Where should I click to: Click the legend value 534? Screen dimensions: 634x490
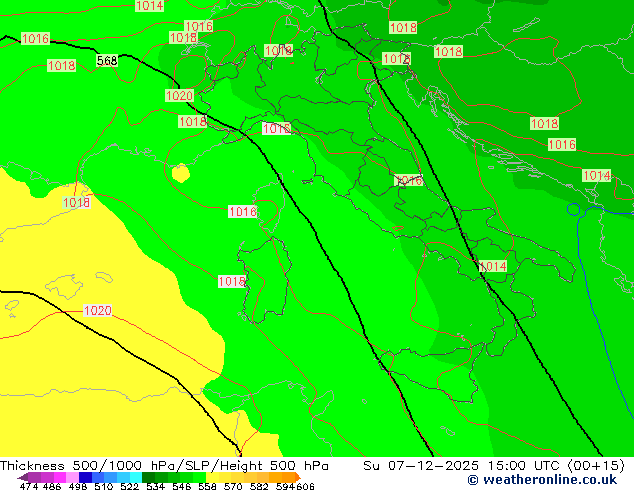click(155, 486)
